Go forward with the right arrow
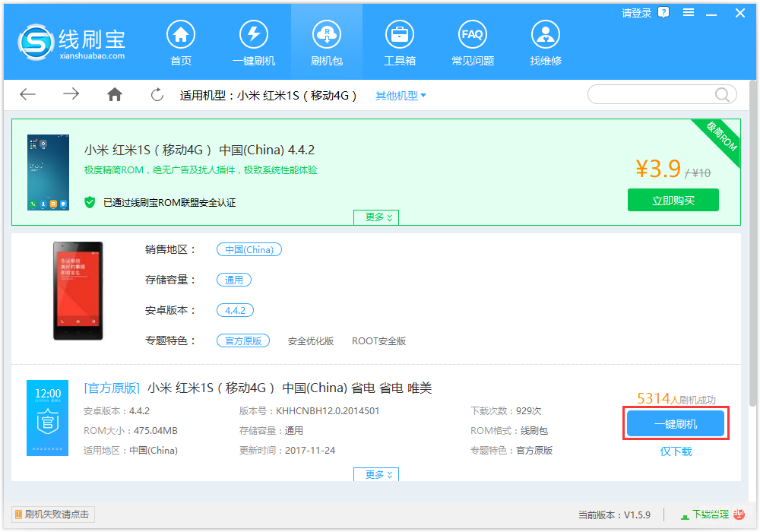The image size is (760, 532). pos(71,94)
